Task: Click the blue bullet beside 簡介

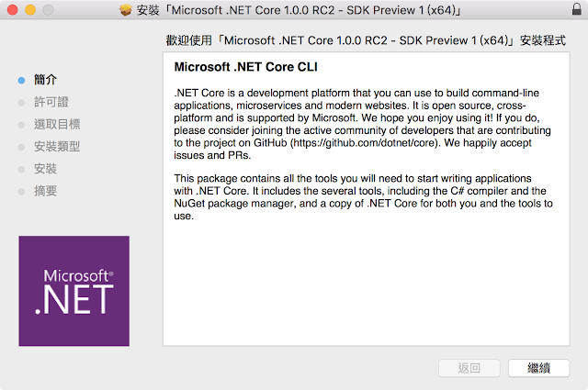Action: pos(21,80)
